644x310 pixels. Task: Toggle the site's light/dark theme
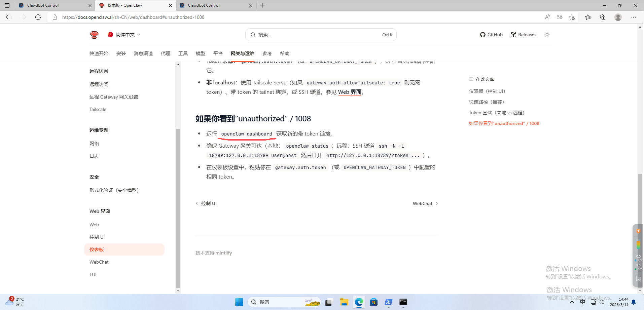tap(547, 34)
